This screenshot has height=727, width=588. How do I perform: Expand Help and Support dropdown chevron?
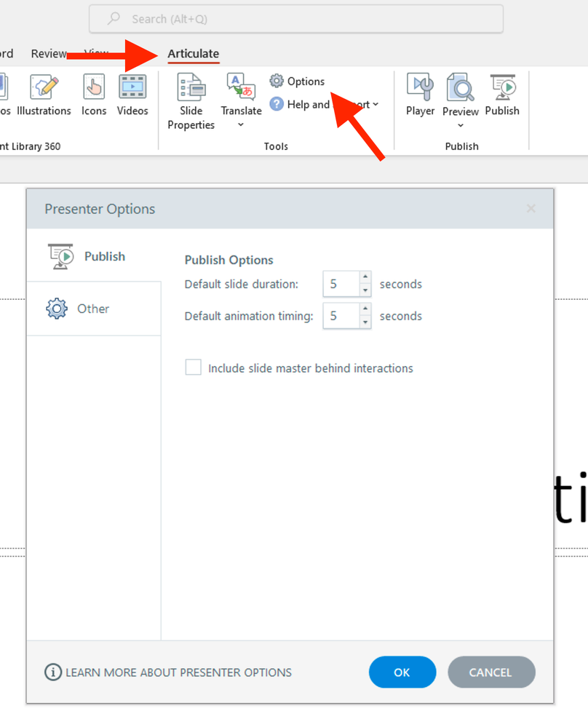376,104
